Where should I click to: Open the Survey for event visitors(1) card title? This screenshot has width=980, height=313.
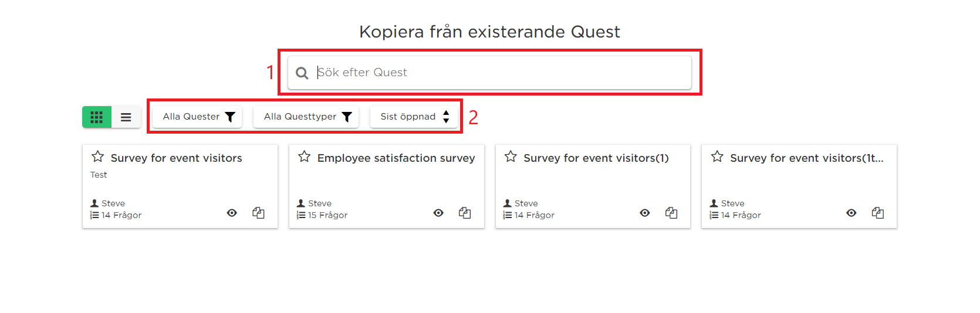click(x=596, y=158)
